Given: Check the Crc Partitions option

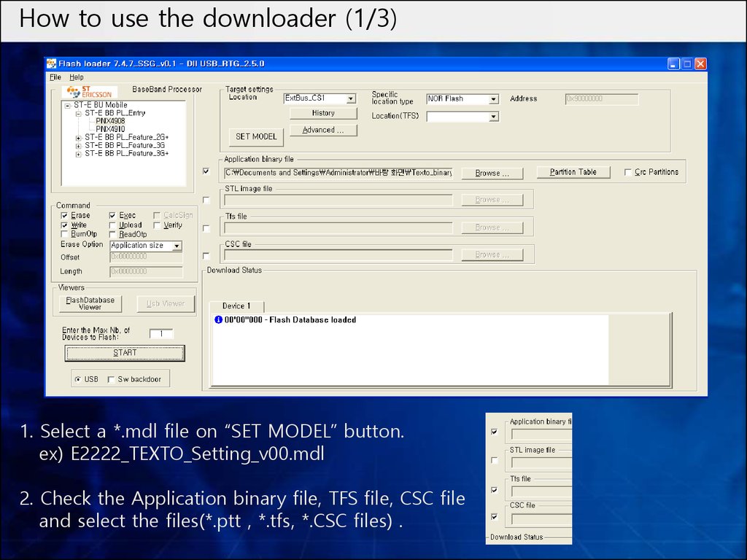Looking at the screenshot, I should pyautogui.click(x=628, y=172).
